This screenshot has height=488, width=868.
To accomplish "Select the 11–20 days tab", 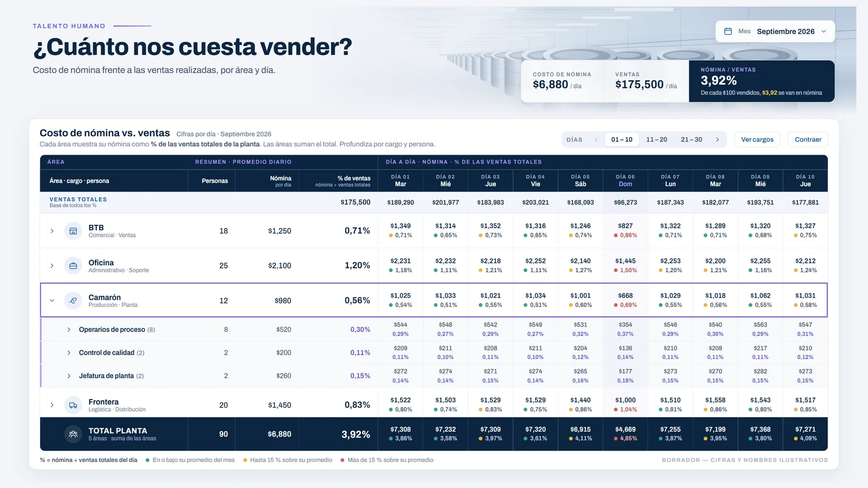I will (656, 139).
